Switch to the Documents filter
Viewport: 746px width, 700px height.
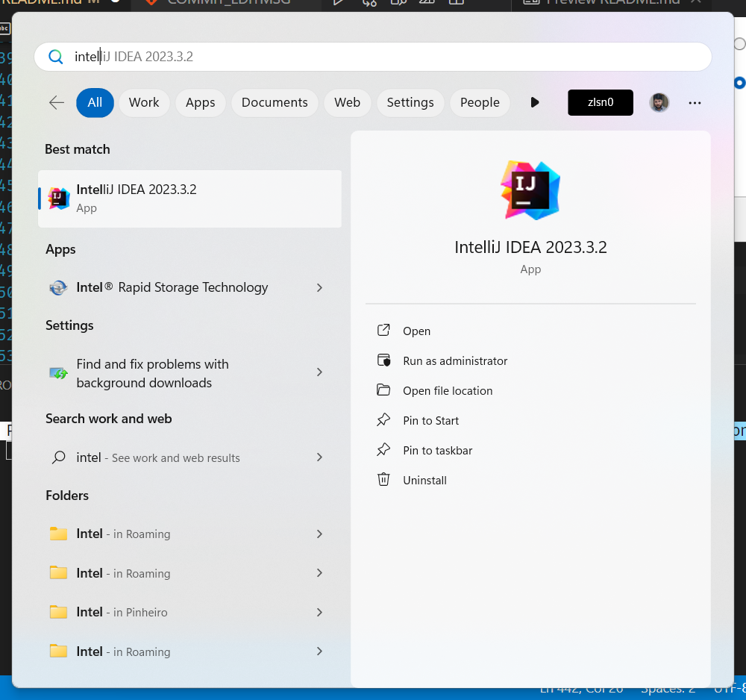(x=275, y=102)
